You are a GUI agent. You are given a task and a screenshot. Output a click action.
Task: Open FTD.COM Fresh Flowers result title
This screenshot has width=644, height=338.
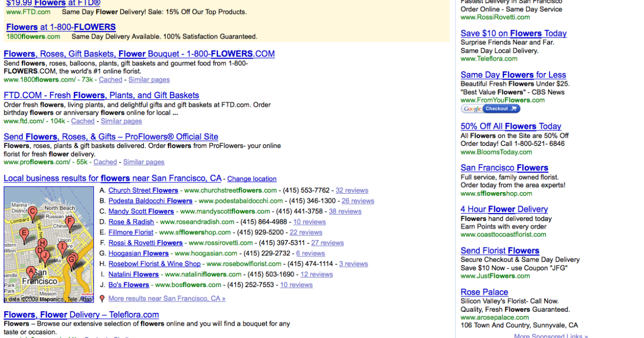point(101,95)
